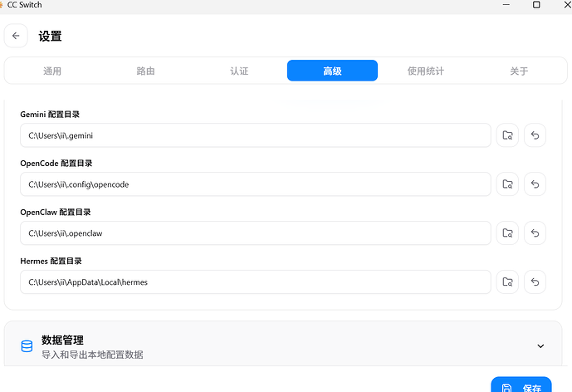
Task: Browse folder for OpenClaw config directory
Action: pyautogui.click(x=507, y=233)
